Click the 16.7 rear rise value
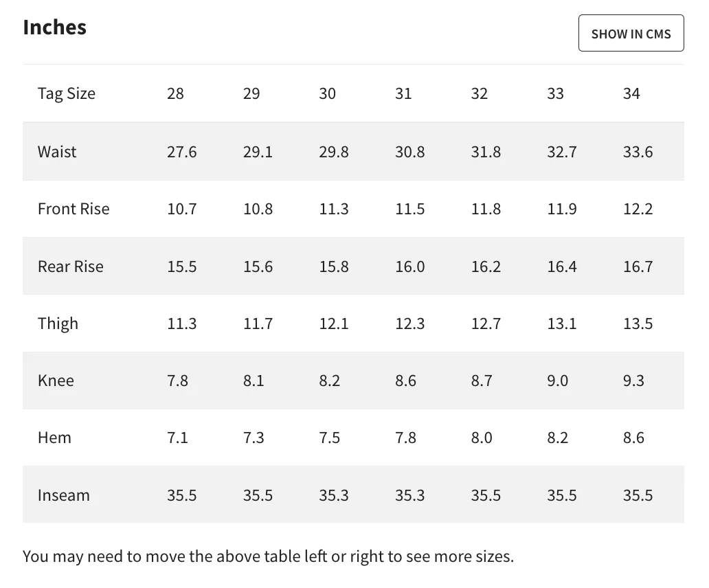The height and width of the screenshot is (588, 709). click(x=638, y=267)
